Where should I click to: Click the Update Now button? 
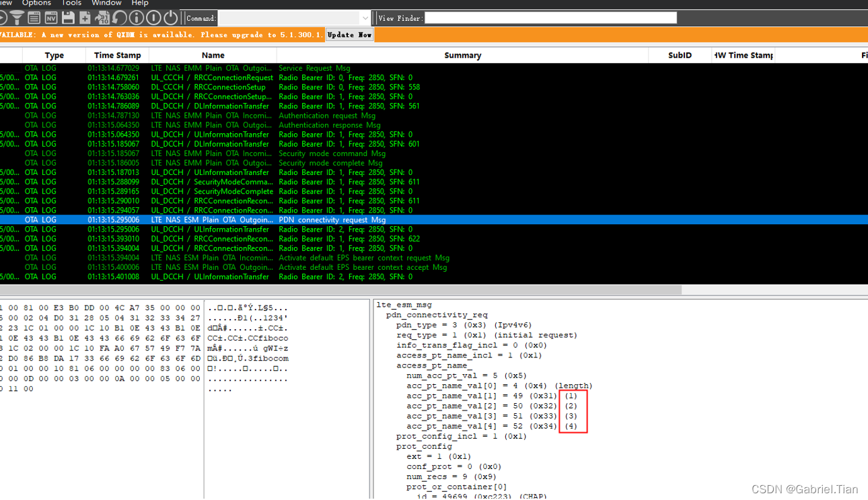click(350, 35)
